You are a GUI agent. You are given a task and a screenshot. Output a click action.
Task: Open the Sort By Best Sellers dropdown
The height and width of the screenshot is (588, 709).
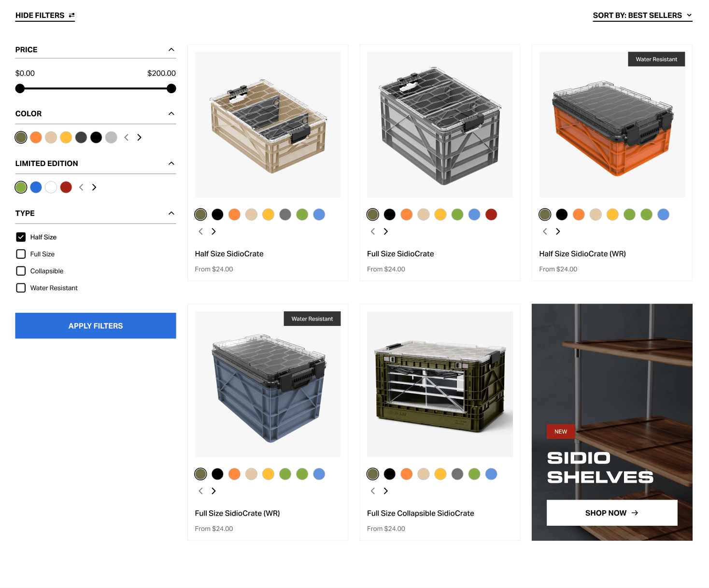pyautogui.click(x=642, y=15)
